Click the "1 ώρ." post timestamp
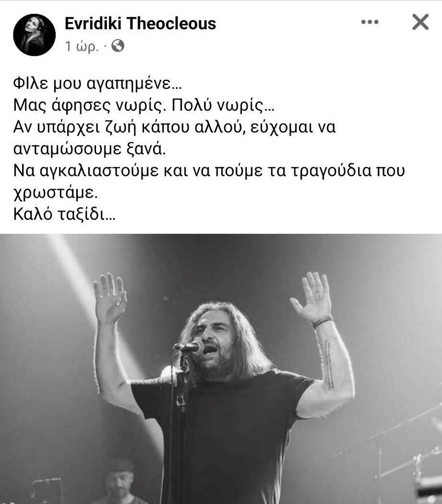442x504 pixels. 81,46
